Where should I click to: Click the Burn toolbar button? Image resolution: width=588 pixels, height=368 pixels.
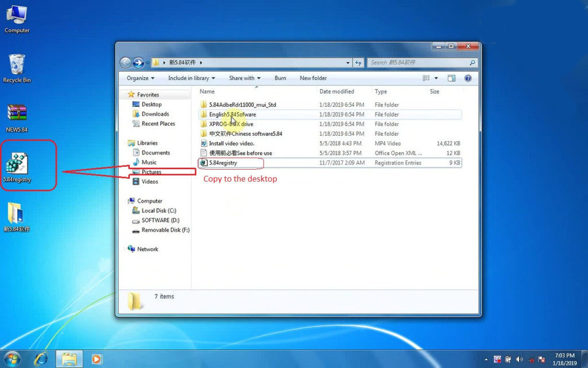280,78
